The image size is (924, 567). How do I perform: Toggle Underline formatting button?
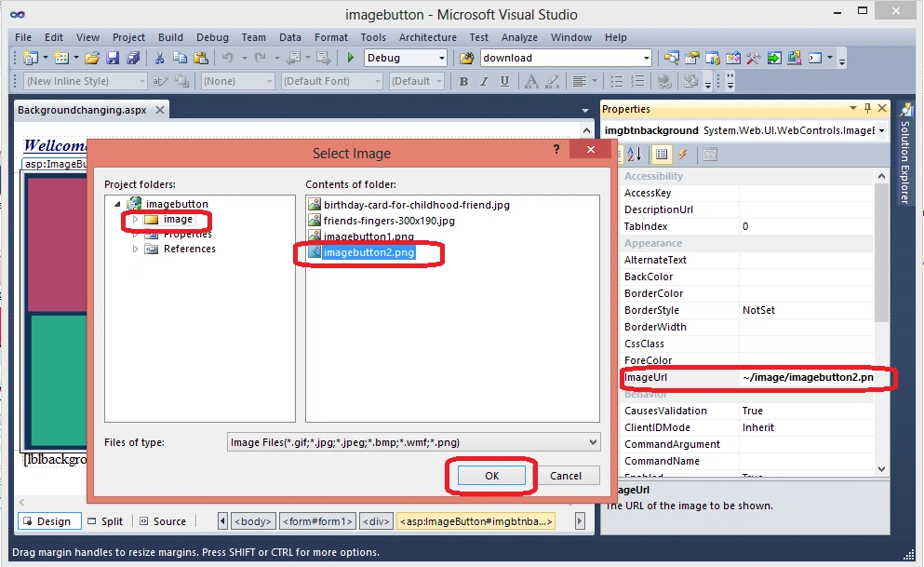pos(504,81)
